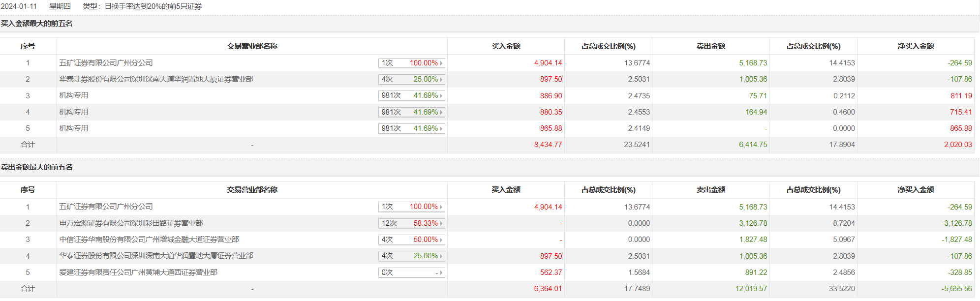
Task: Open 华泰证券深圳深南大道 link in the sell table
Action: click(x=156, y=256)
